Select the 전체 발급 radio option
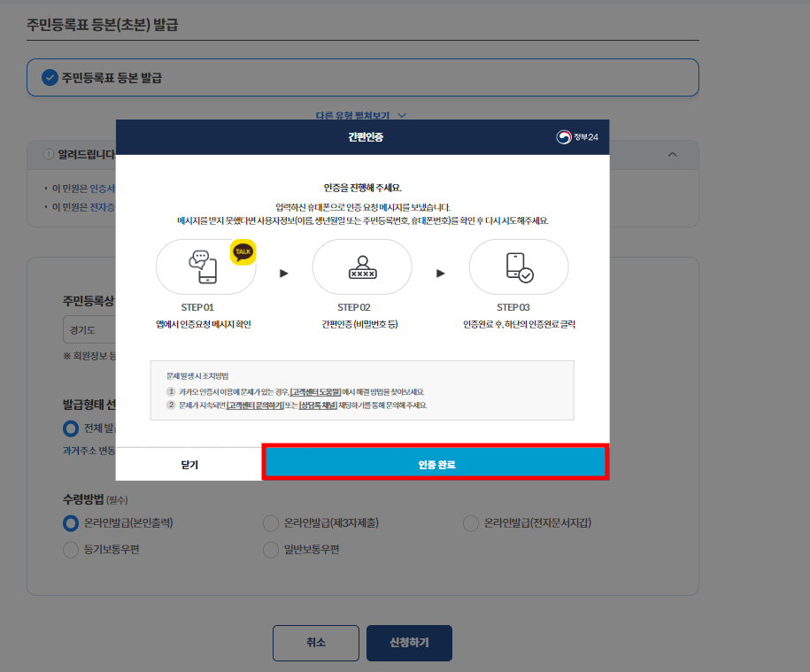 pos(70,429)
